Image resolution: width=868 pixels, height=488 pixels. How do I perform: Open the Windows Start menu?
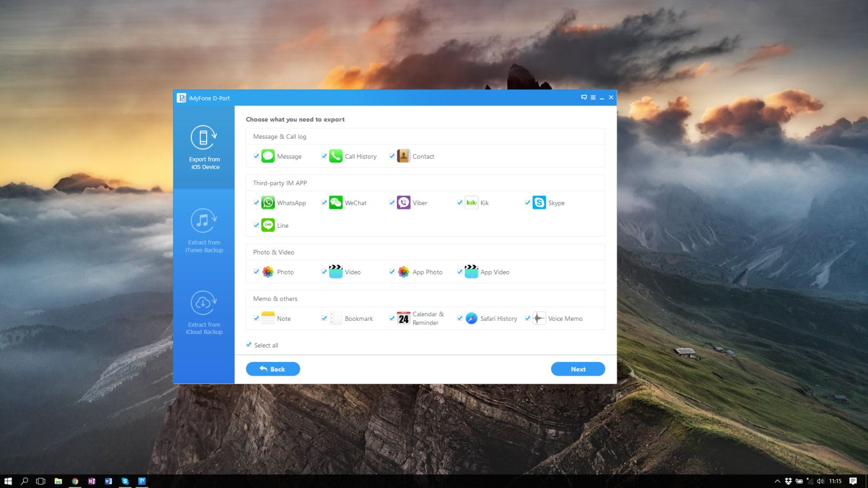tap(8, 481)
